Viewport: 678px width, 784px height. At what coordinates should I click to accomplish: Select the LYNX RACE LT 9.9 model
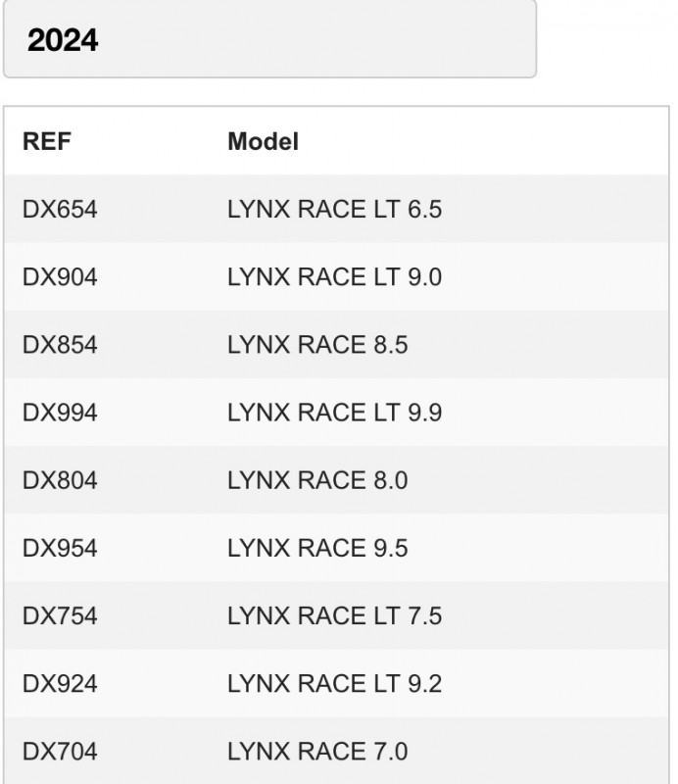click(x=334, y=413)
